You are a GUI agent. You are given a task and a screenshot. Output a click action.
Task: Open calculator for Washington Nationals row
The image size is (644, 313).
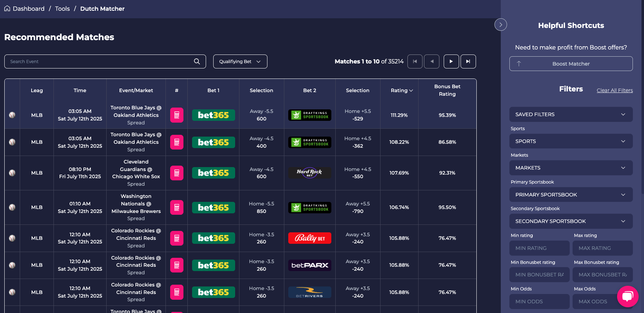click(177, 207)
